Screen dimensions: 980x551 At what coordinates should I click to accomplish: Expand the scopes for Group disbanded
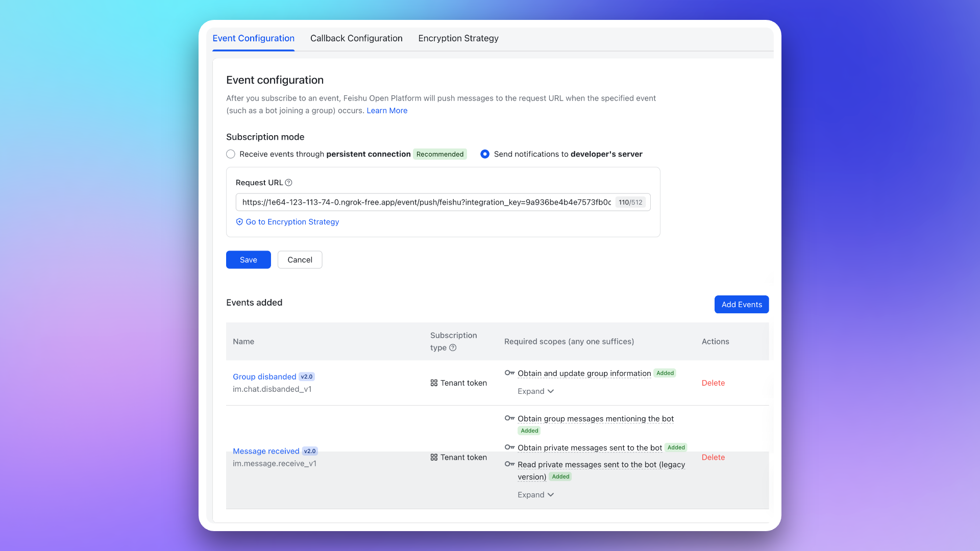tap(535, 391)
